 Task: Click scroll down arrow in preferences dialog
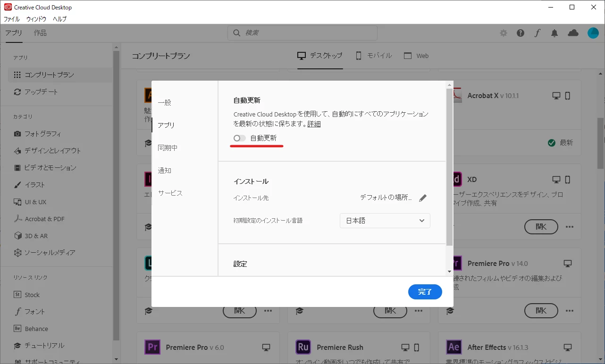point(449,272)
